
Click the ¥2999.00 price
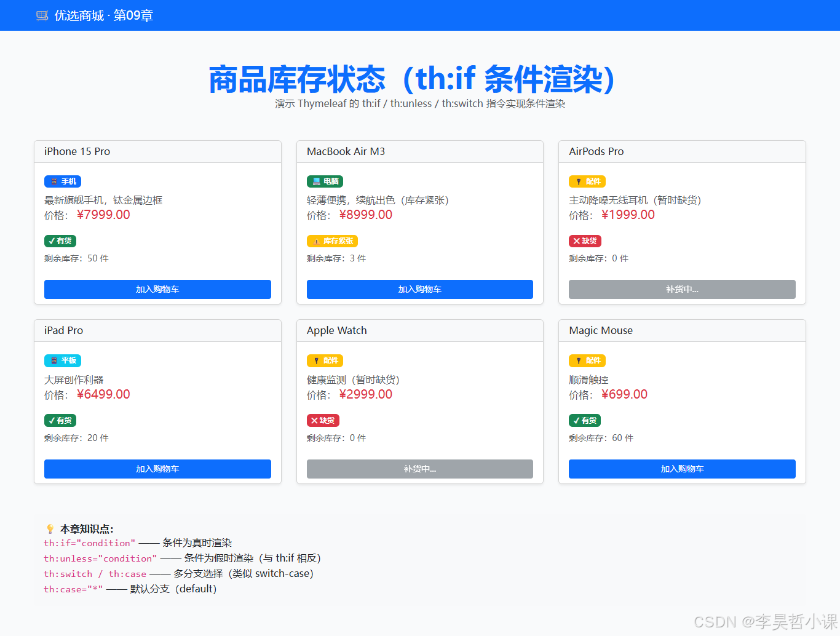tap(366, 394)
